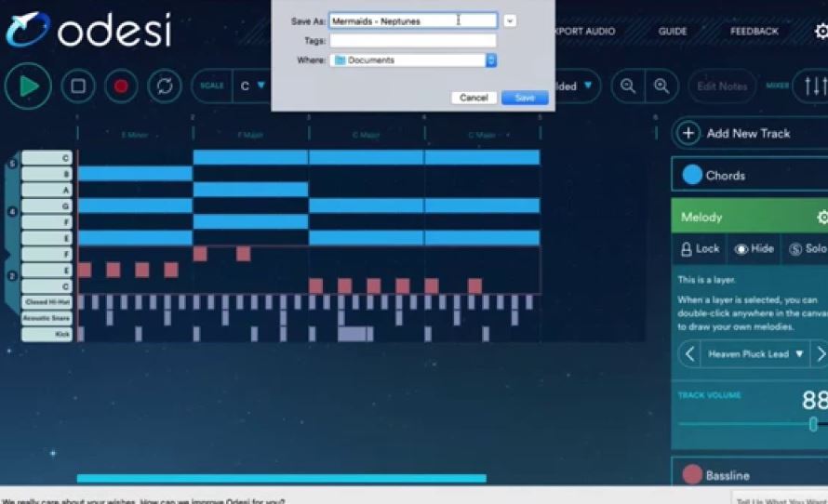Click Cancel in the save dialog
This screenshot has width=828, height=504.
click(474, 98)
